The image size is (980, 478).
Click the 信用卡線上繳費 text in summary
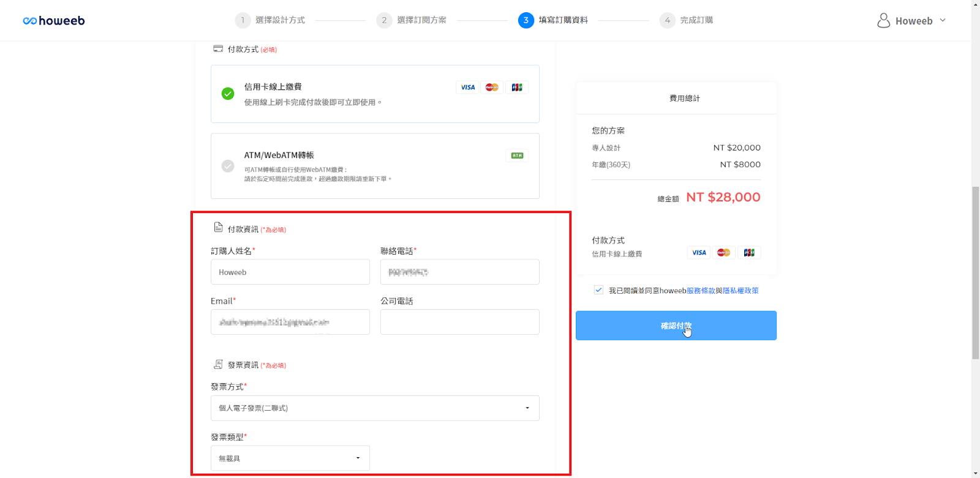[x=617, y=254]
